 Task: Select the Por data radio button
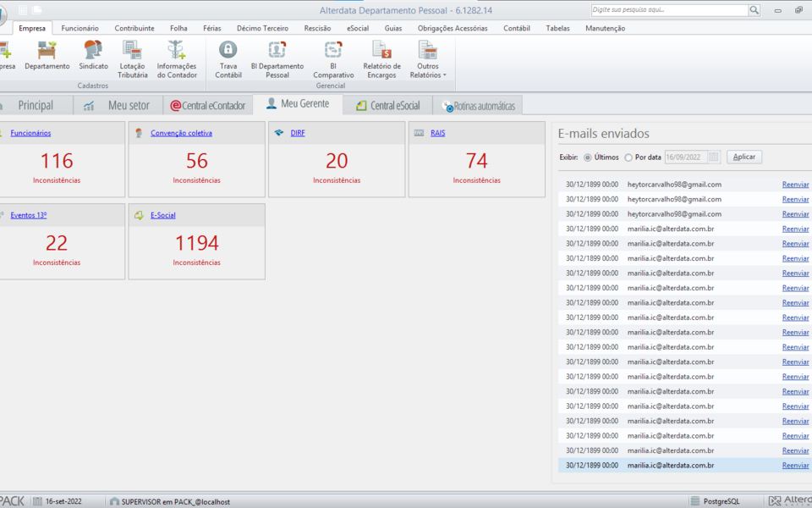pyautogui.click(x=628, y=157)
